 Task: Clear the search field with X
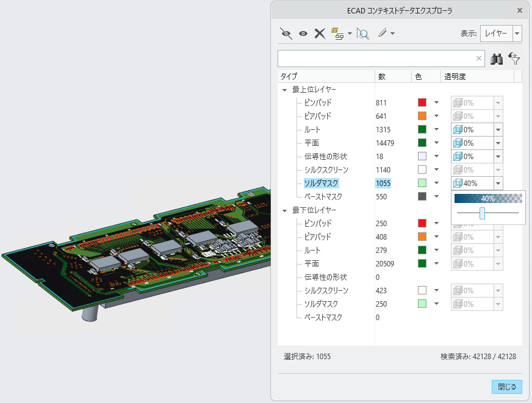coord(479,59)
